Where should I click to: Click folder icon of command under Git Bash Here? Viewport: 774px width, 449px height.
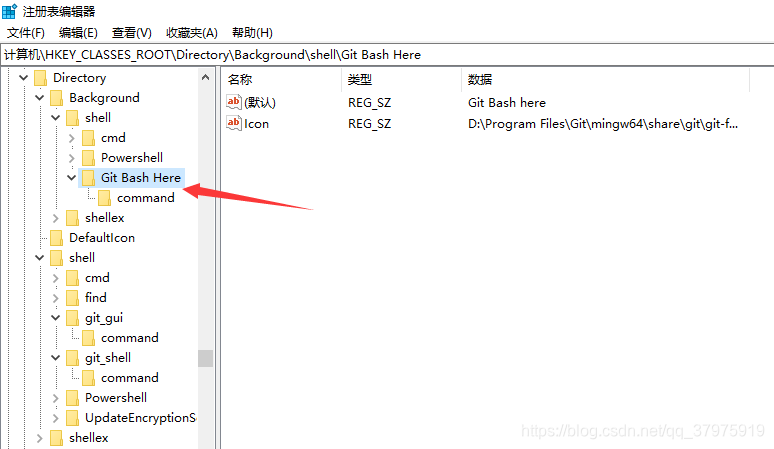(x=104, y=198)
